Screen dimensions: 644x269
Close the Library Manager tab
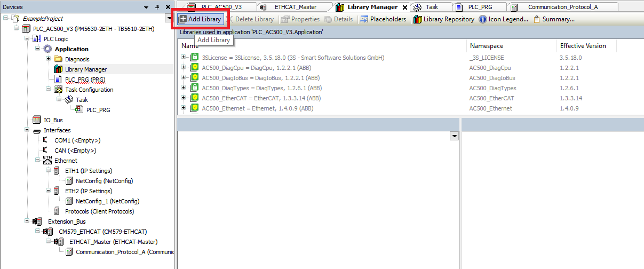tap(405, 7)
